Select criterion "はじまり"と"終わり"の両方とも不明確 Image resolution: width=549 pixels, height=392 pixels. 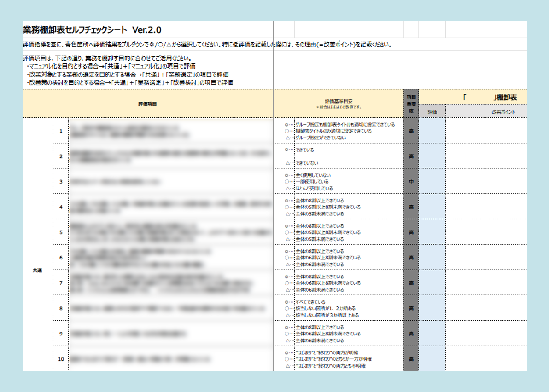click(x=330, y=366)
